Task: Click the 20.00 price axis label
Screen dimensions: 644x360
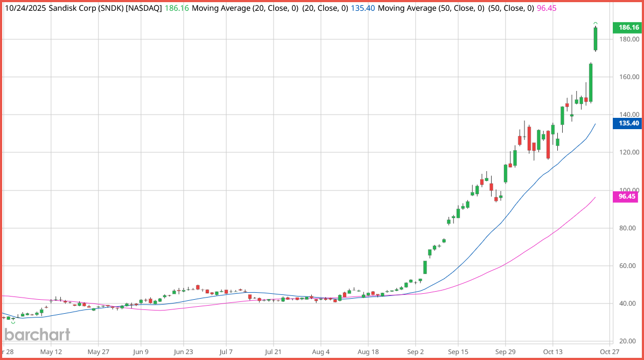Action: tap(628, 341)
